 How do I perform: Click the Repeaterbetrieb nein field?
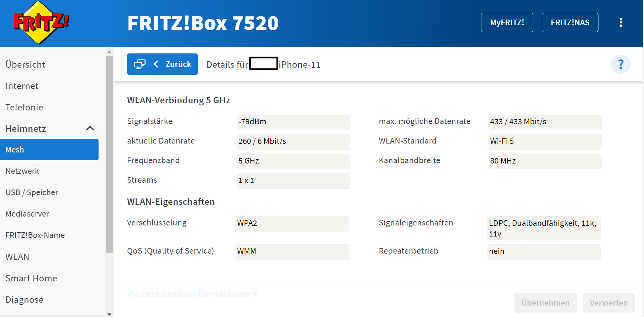tap(544, 251)
